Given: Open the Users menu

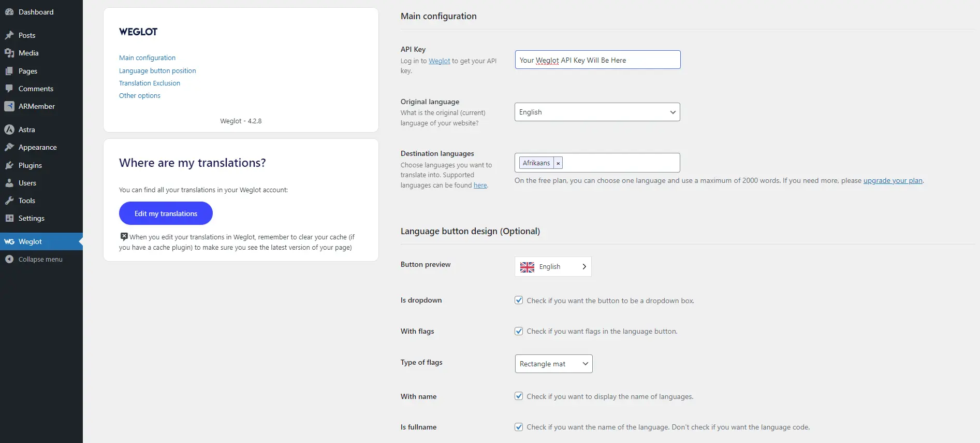Looking at the screenshot, I should (41, 183).
